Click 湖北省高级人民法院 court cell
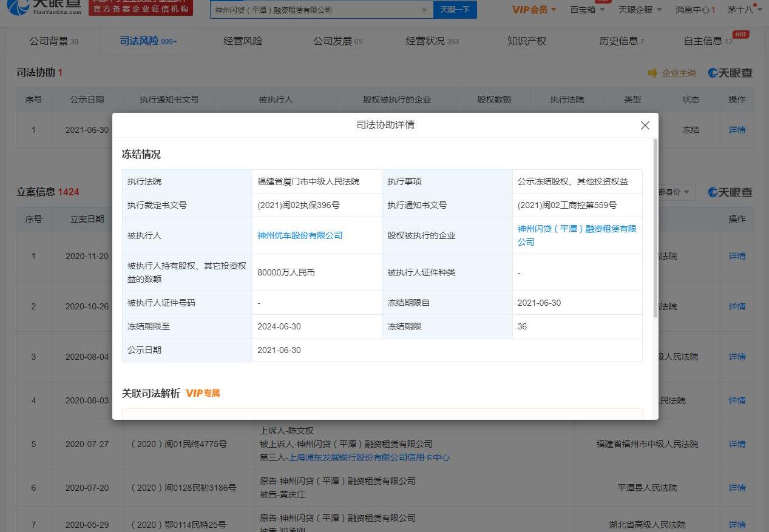Viewport: 769px width, 532px height. point(647,525)
